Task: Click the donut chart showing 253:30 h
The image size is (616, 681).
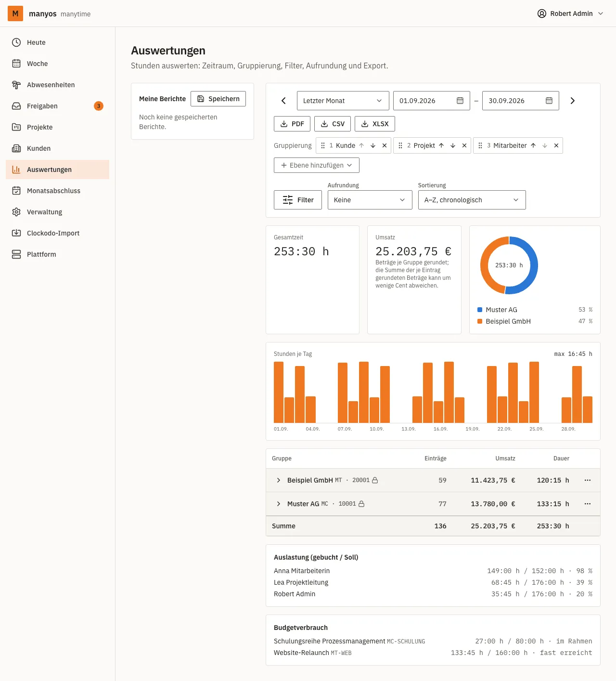Action: 509,265
